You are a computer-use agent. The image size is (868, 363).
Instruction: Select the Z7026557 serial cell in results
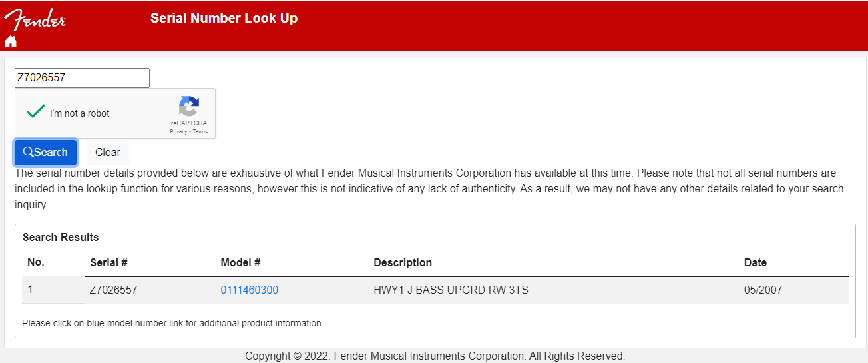tap(113, 290)
